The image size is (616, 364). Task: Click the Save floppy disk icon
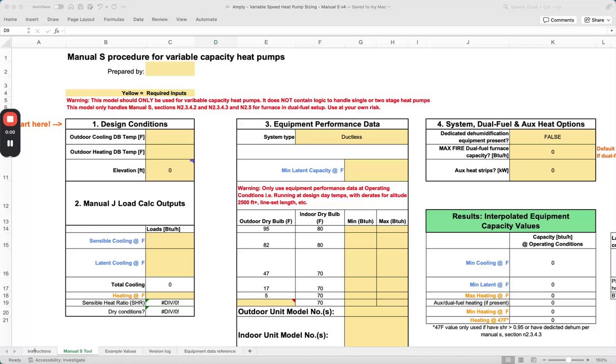pos(80,7)
